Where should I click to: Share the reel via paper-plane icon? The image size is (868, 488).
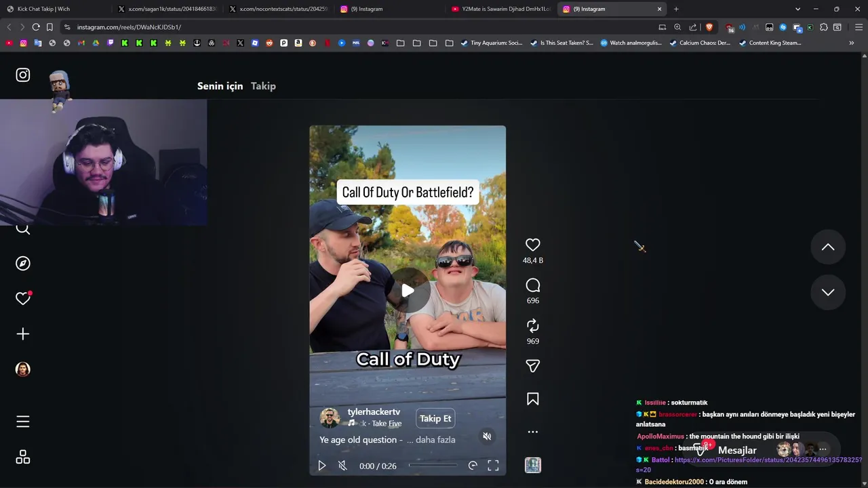coord(533,366)
